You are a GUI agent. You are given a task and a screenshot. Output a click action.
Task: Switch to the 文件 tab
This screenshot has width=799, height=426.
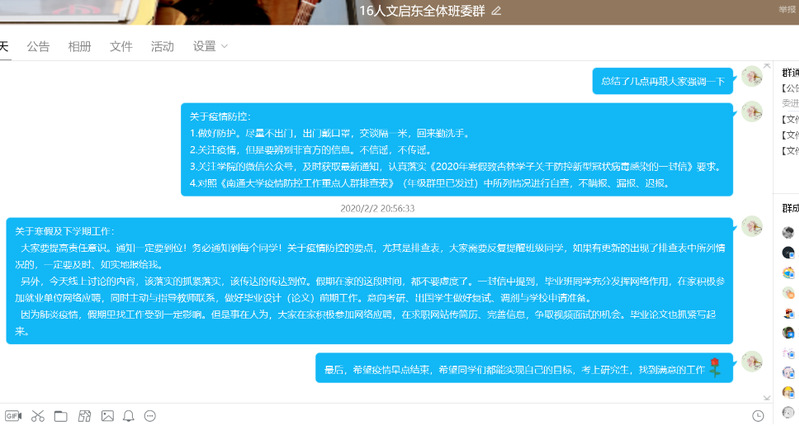click(121, 46)
